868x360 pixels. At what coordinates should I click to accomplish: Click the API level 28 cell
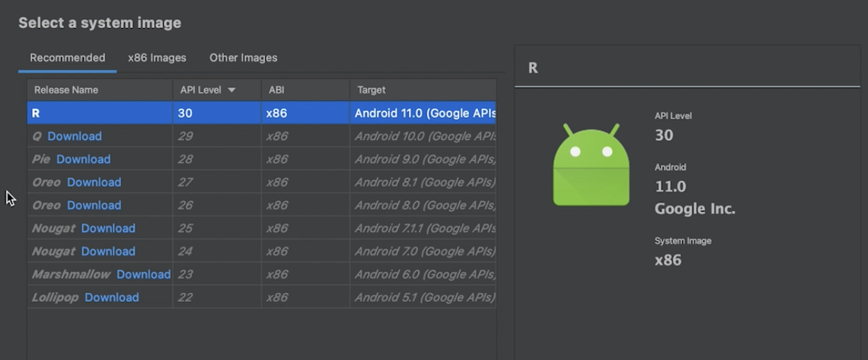[x=217, y=159]
